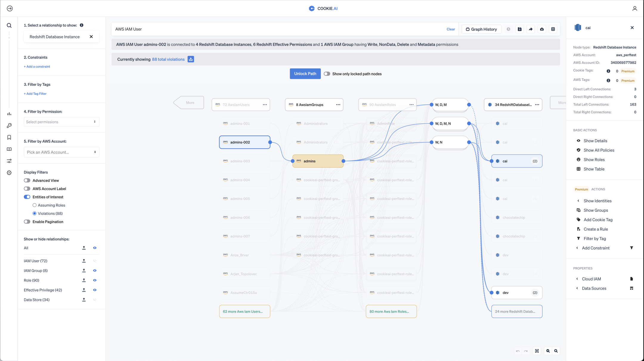Open 34 RedshiftDatabase column options menu
The width and height of the screenshot is (644, 361).
(537, 105)
